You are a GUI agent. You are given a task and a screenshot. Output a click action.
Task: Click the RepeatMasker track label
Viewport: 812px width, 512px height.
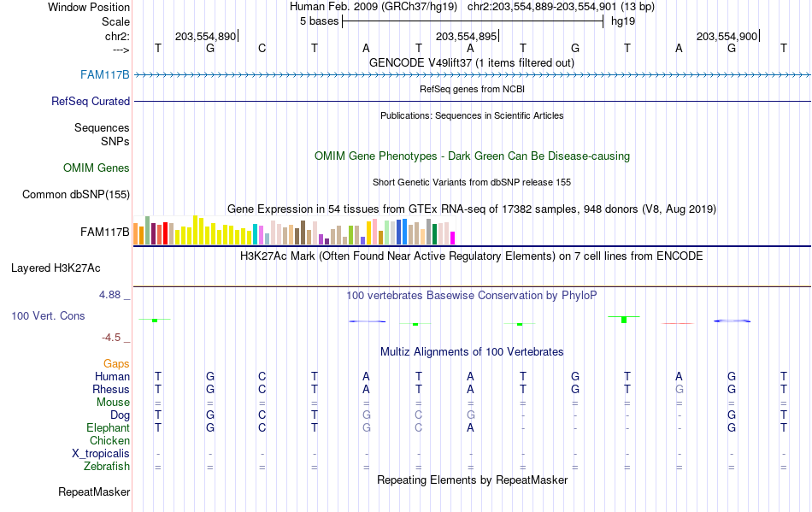94,491
